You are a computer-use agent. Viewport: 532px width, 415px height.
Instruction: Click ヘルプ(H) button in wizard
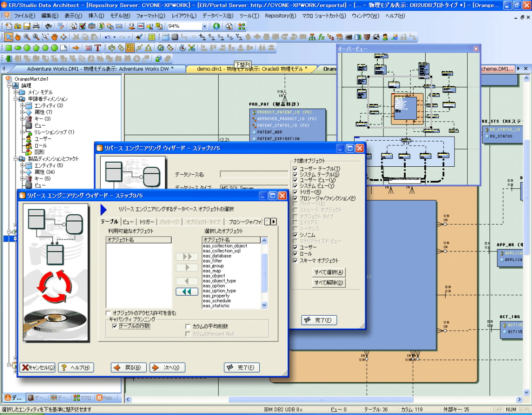pyautogui.click(x=76, y=368)
